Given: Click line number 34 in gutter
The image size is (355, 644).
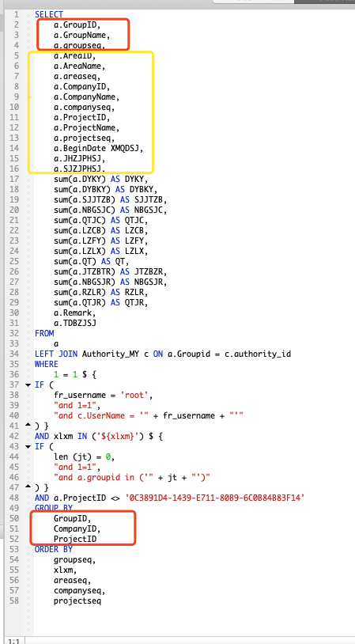Looking at the screenshot, I should tap(15, 354).
